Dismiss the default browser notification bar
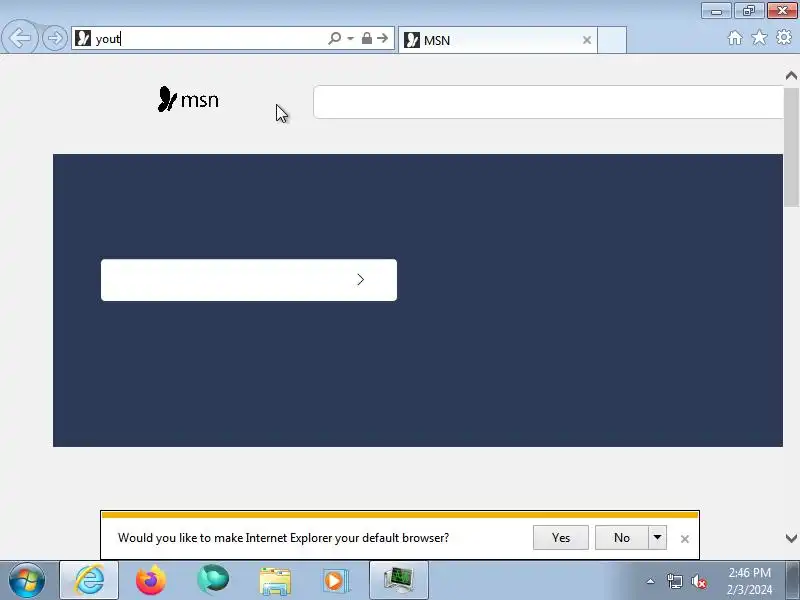 685,539
